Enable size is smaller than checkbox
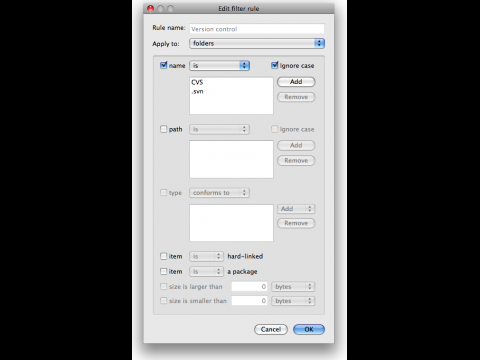Viewport: 480px width, 360px height. click(x=163, y=301)
